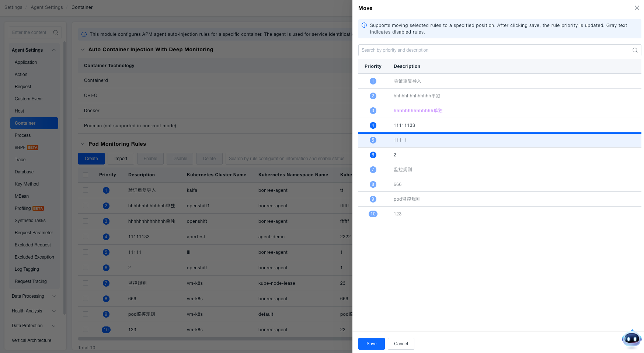Click the sidebar Enter the content search box

(x=35, y=32)
